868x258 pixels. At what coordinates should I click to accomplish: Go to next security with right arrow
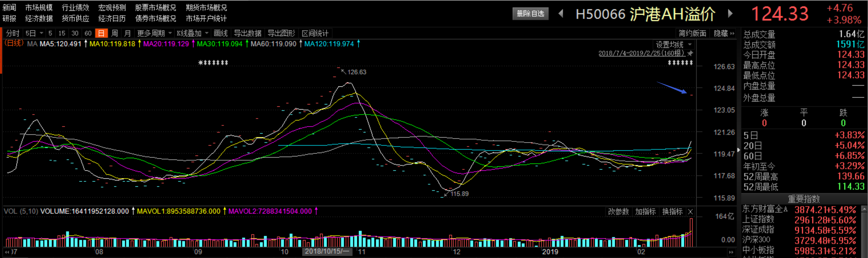[730, 14]
